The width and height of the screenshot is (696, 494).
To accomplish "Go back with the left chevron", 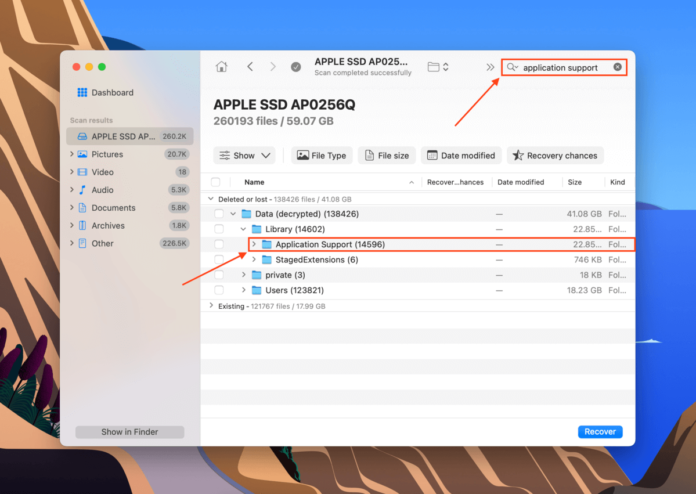I will [x=249, y=67].
